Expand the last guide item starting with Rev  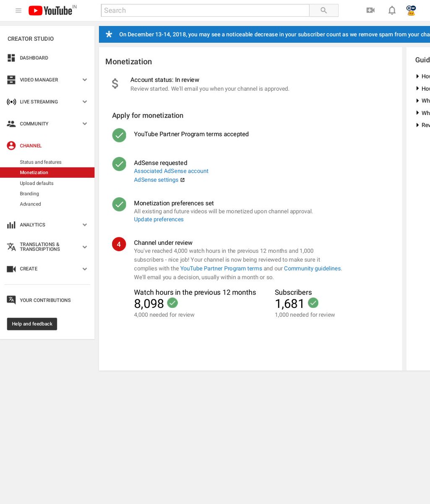point(422,125)
